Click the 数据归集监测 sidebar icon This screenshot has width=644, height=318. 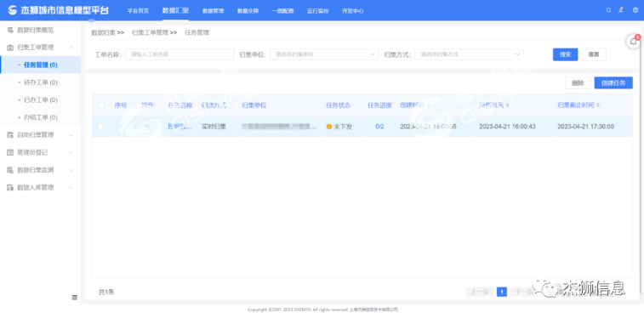pos(10,170)
